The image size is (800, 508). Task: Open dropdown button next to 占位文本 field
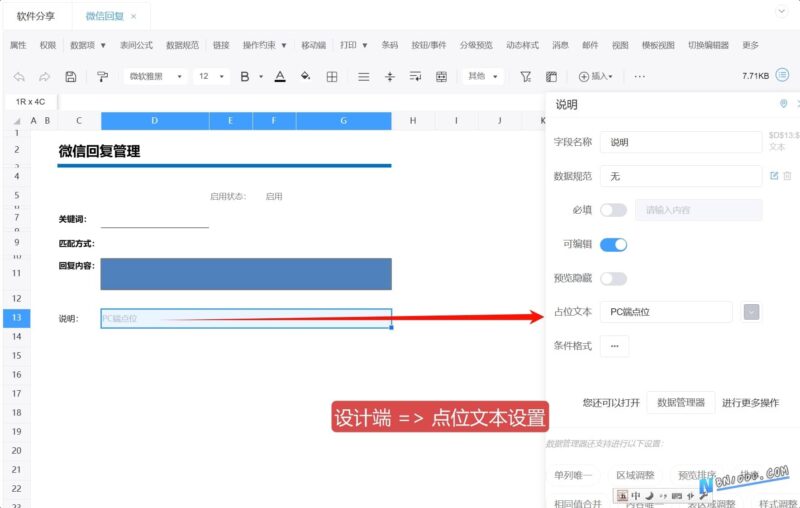click(x=751, y=312)
